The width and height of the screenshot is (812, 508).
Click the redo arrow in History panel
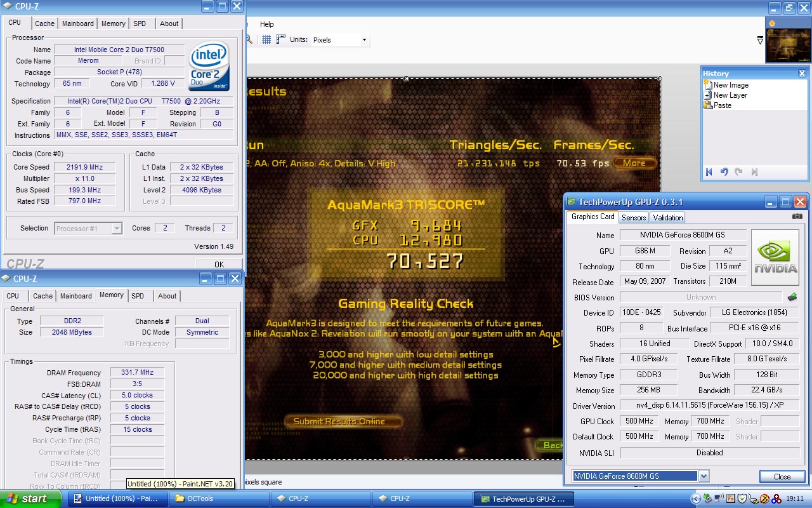pos(738,172)
